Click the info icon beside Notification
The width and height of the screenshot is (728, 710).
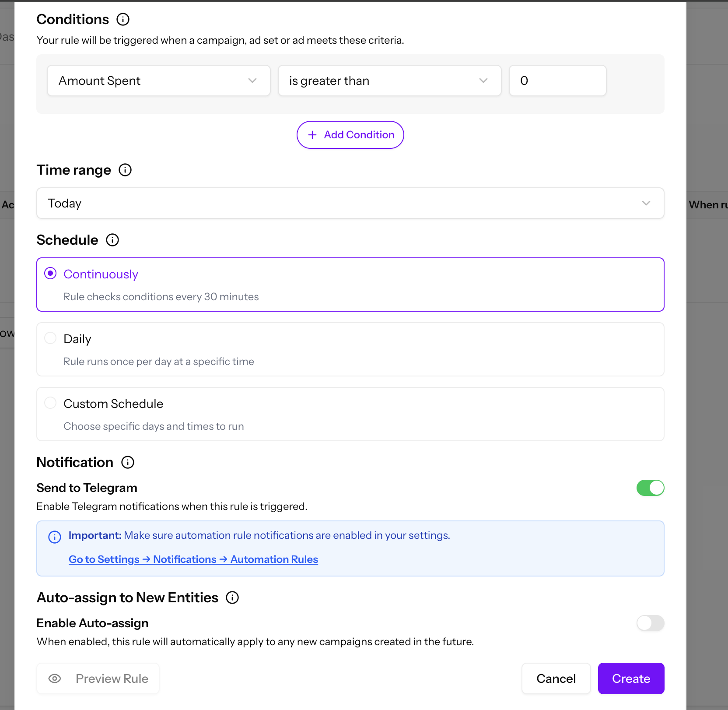(x=127, y=462)
